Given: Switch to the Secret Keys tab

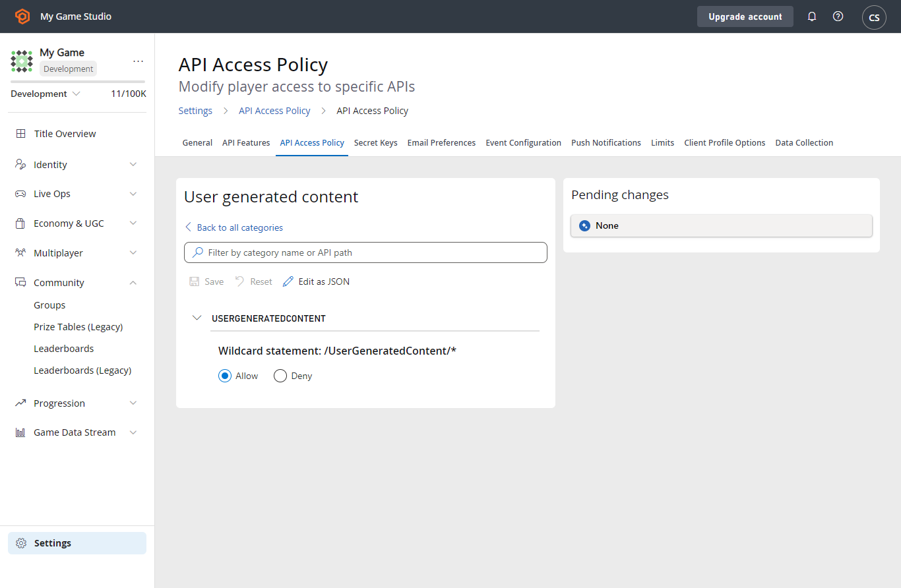Looking at the screenshot, I should pyautogui.click(x=376, y=143).
